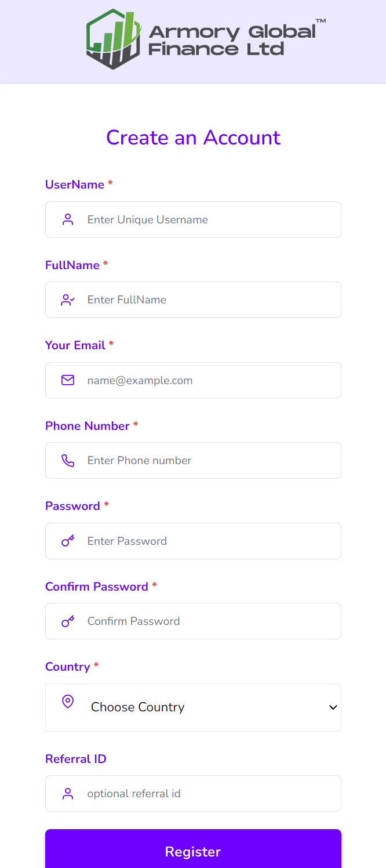This screenshot has width=386, height=868.
Task: Click the user icon in UserName field
Action: pos(68,219)
